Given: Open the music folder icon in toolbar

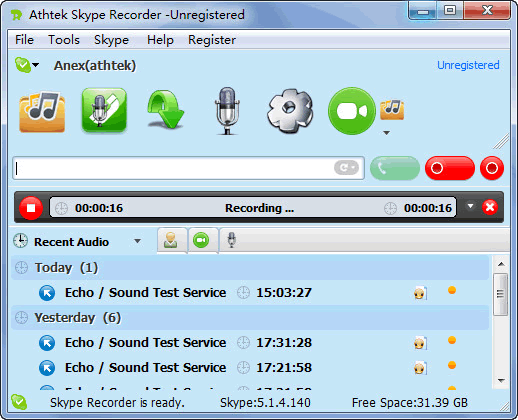Looking at the screenshot, I should [x=42, y=111].
